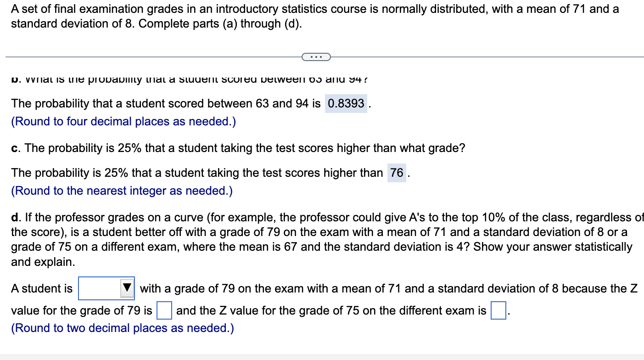
Task: Click 'Round to four decimal places' hint
Action: (124, 121)
